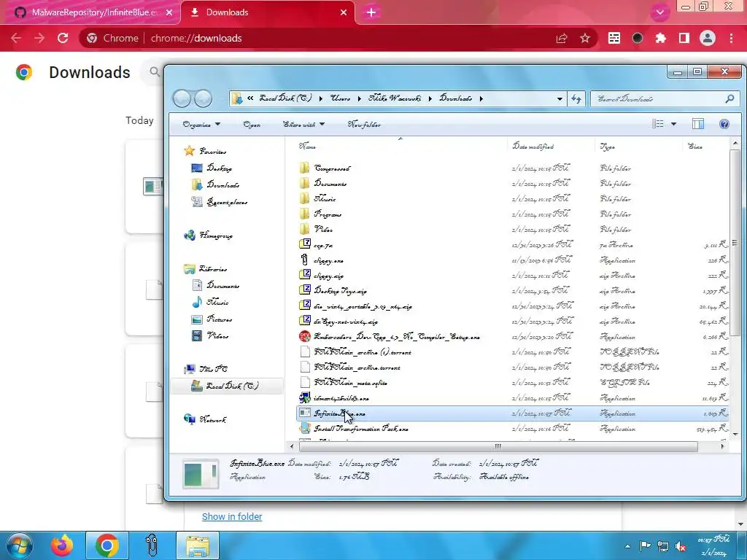Click the change view icon in Explorer toolbar
This screenshot has height=560, width=747.
tap(658, 124)
